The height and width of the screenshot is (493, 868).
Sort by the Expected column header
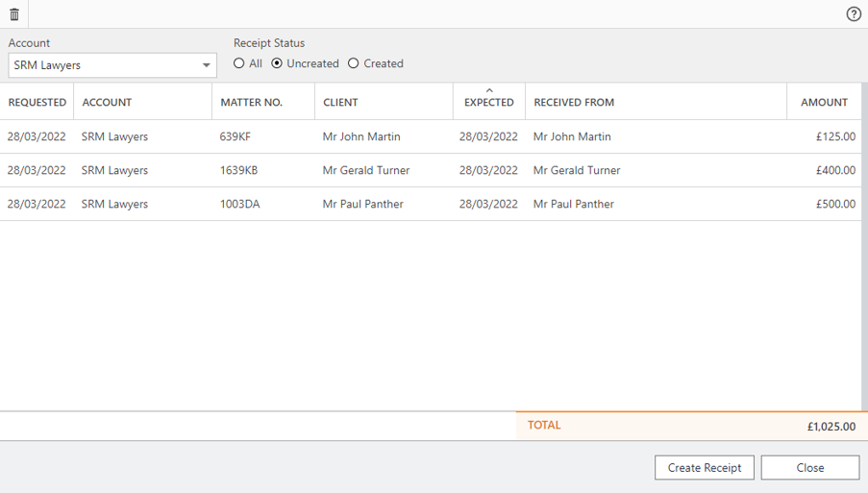(489, 102)
